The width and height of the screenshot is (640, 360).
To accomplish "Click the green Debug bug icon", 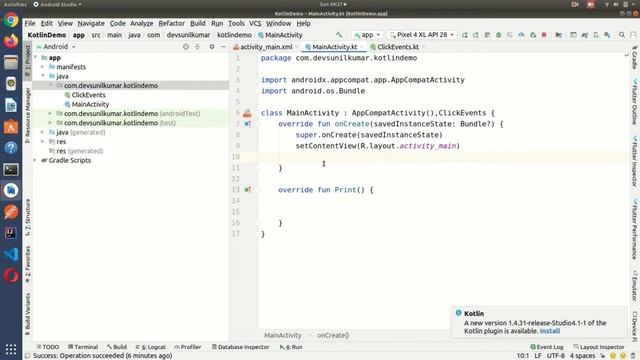I will click(x=498, y=35).
